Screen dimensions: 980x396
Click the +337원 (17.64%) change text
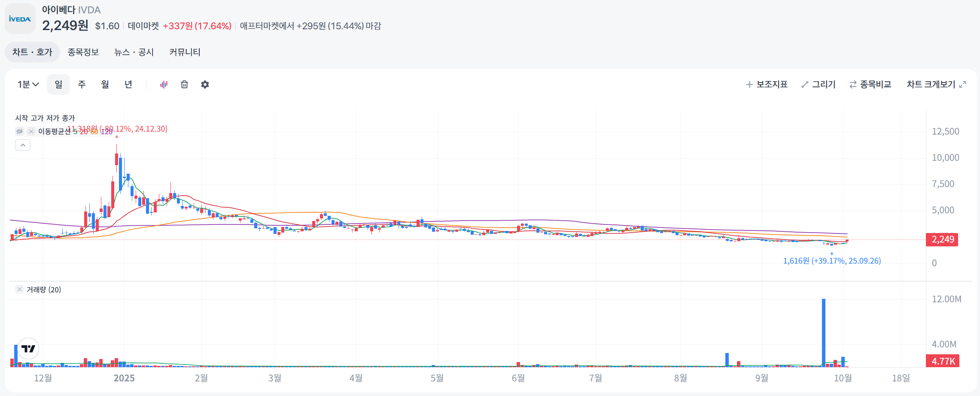197,26
